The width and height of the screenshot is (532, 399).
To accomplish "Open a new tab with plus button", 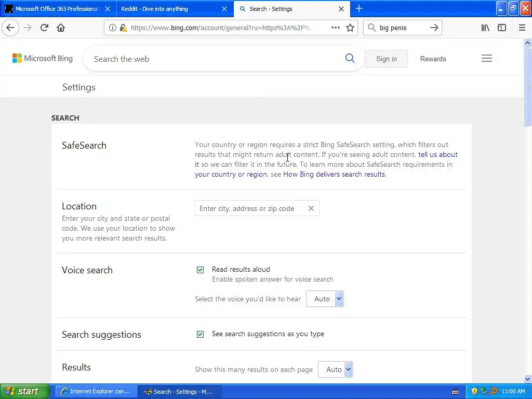I will tap(359, 8).
